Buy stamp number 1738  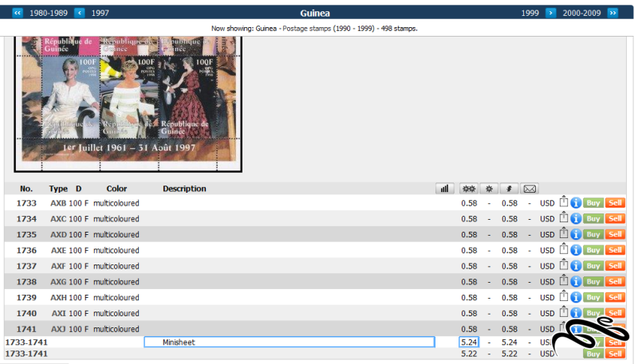click(593, 281)
